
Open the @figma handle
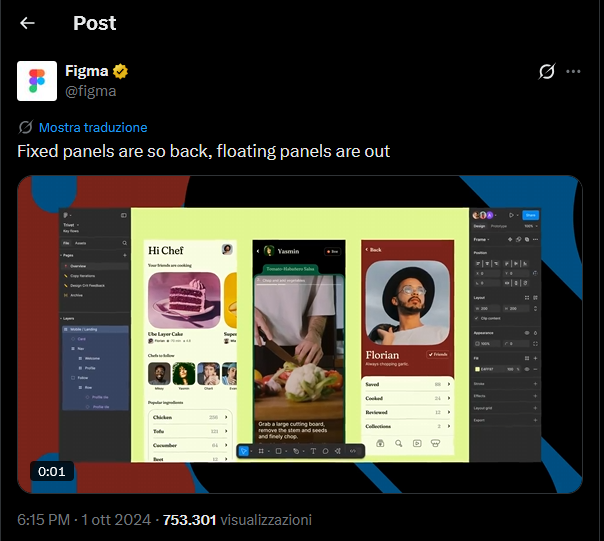91,91
